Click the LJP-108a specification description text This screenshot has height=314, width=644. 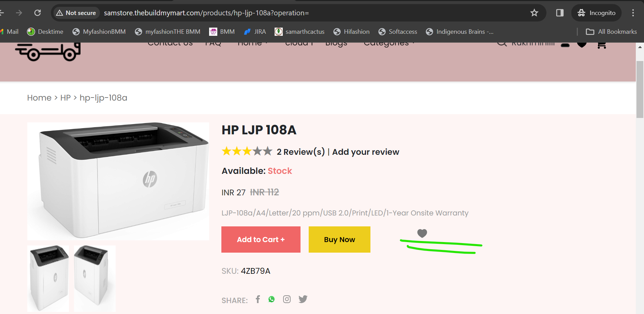[x=345, y=213]
